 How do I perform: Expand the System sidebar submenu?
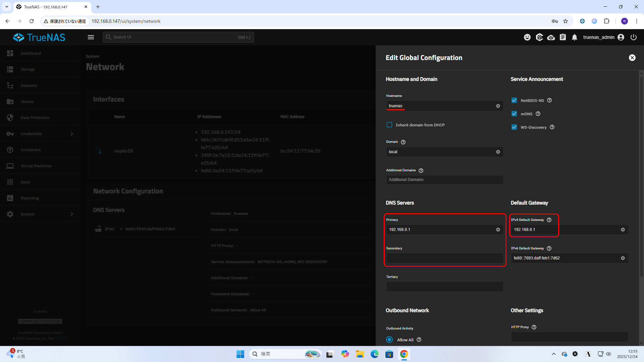pos(72,214)
